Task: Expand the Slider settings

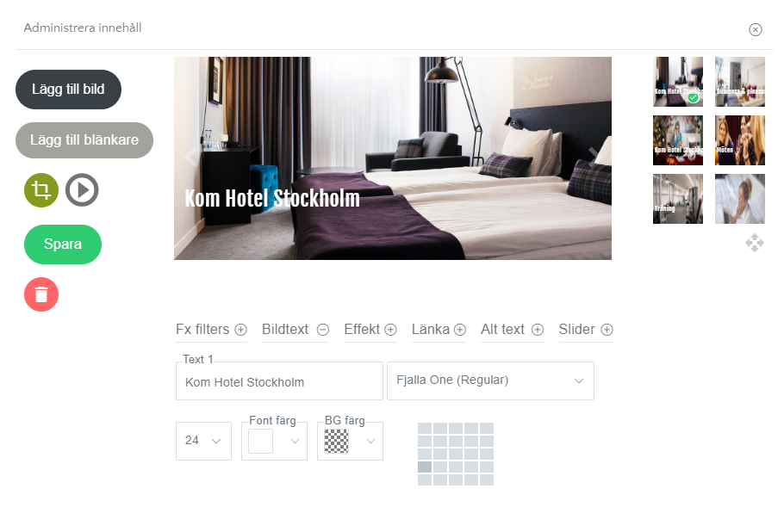Action: (586, 330)
